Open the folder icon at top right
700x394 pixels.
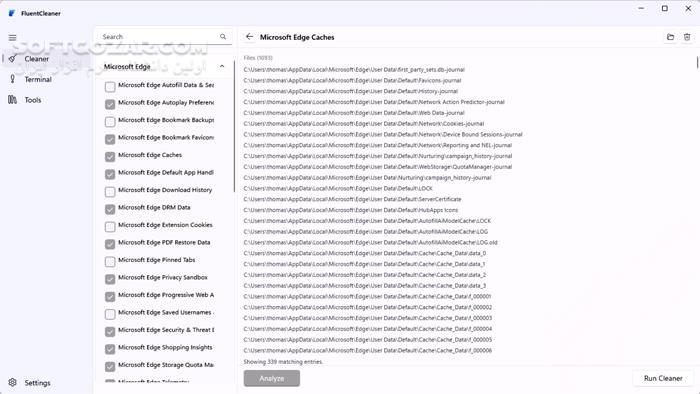[x=670, y=37]
